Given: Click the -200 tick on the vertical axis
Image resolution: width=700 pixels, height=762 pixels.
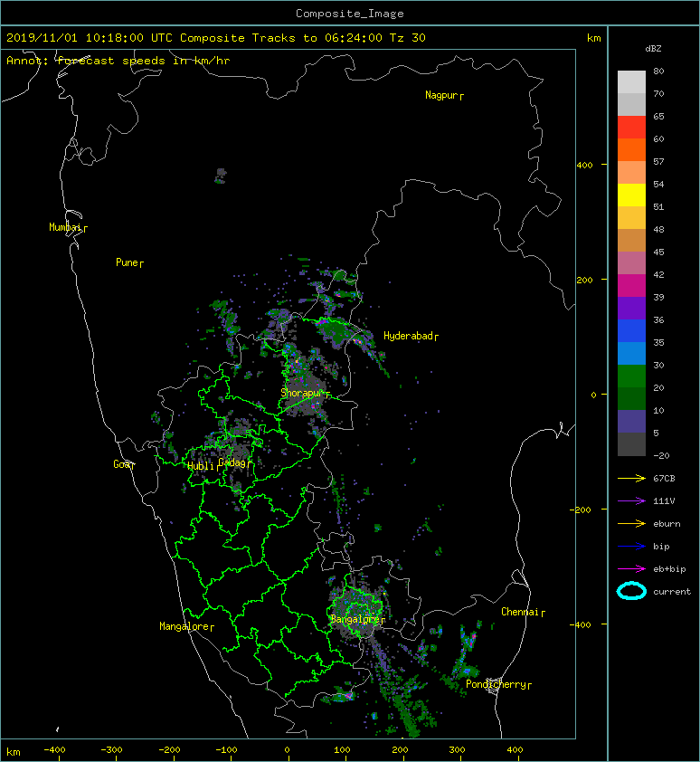Looking at the screenshot, I should point(582,510).
